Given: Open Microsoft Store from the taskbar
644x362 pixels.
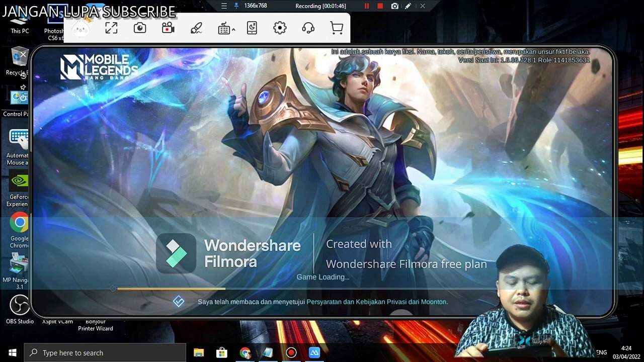Looking at the screenshot, I should point(221,352).
